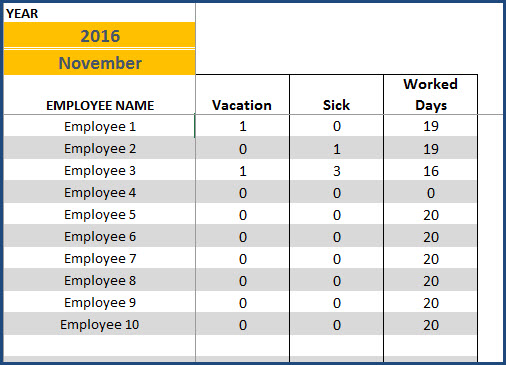
Task: Click Employee 2's Vacation value 0
Action: (242, 148)
